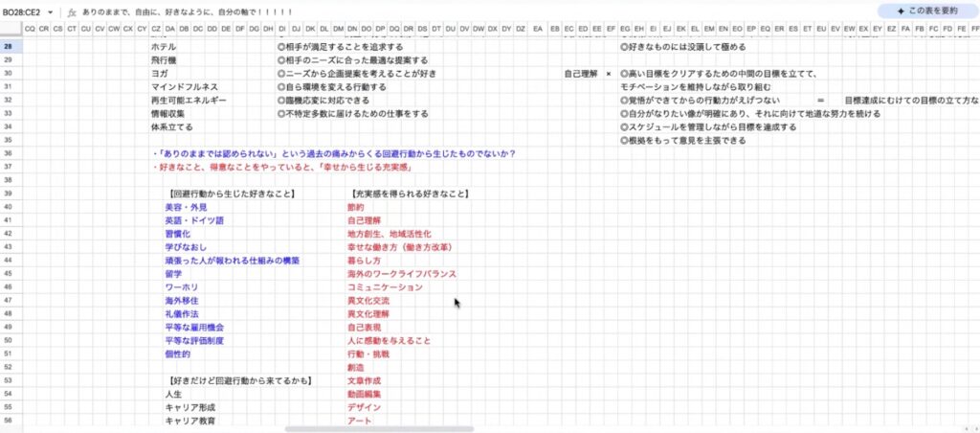Select column header EA
This screenshot has width=980, height=433.
point(538,29)
